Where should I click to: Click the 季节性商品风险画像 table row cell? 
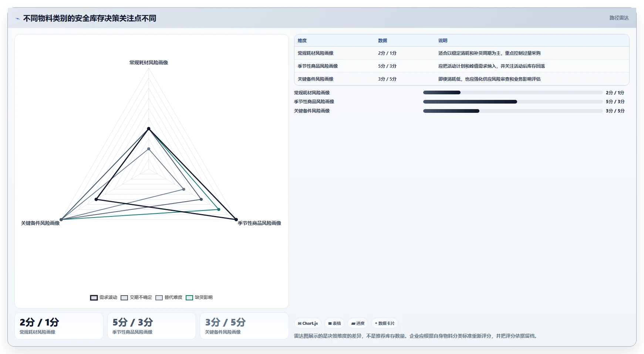pyautogui.click(x=318, y=66)
